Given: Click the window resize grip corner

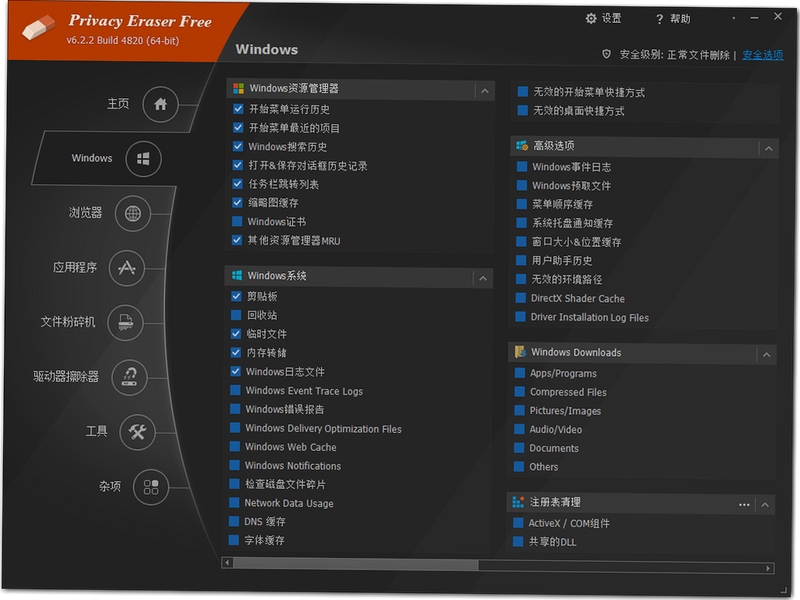Looking at the screenshot, I should pyautogui.click(x=784, y=590).
